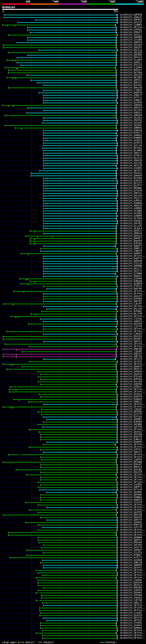Select the label UniRef100_Q7VBW4
The width and height of the screenshot is (146, 644).
[131, 273]
